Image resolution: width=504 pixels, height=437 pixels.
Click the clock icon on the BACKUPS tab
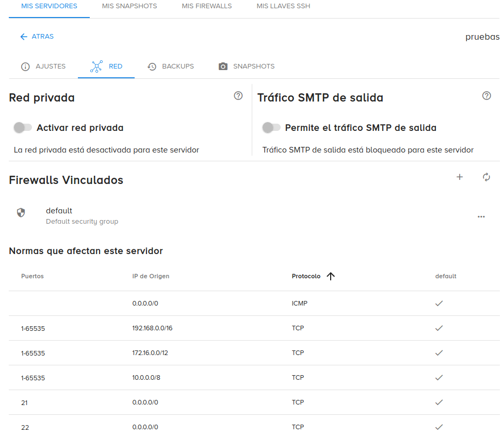151,66
